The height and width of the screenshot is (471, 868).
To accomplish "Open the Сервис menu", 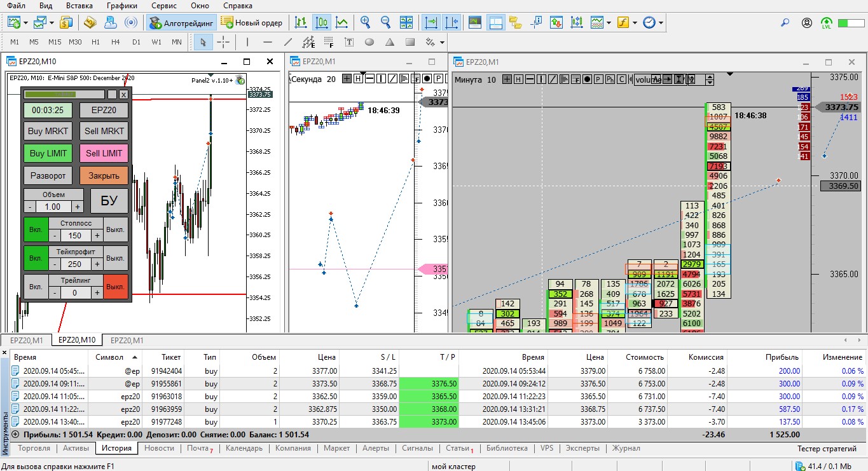I will pos(164,6).
